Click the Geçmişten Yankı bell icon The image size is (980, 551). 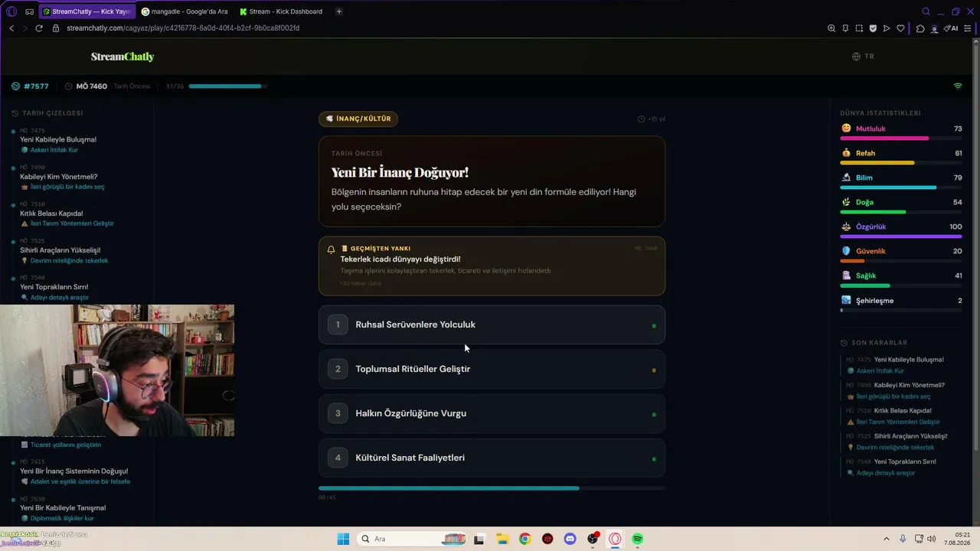[x=331, y=249]
